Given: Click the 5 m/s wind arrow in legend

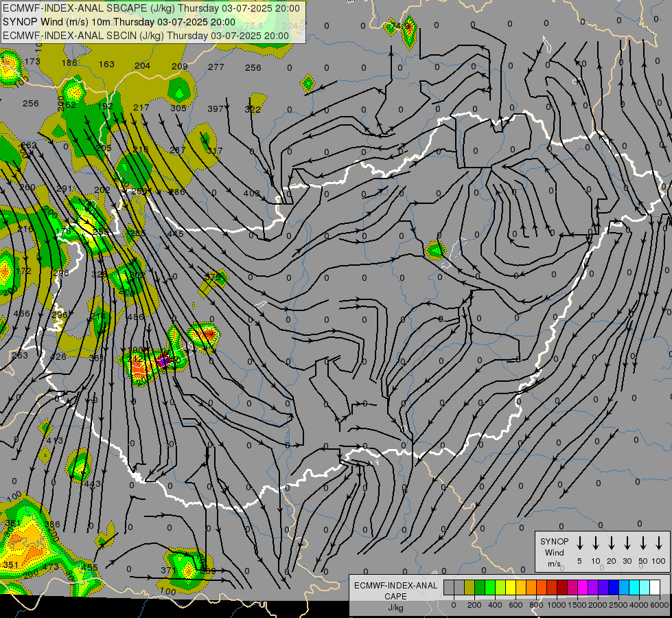Looking at the screenshot, I should 580,543.
